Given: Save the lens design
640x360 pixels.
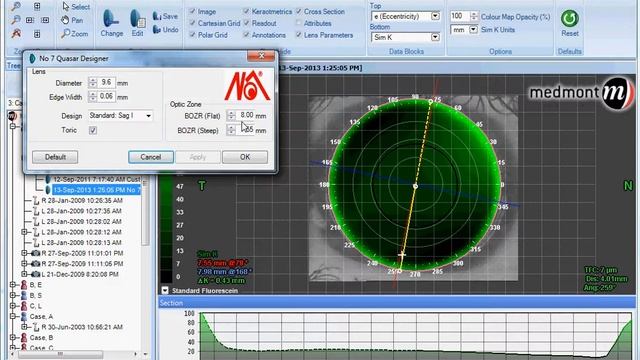Looking at the screenshot, I should point(165,16).
